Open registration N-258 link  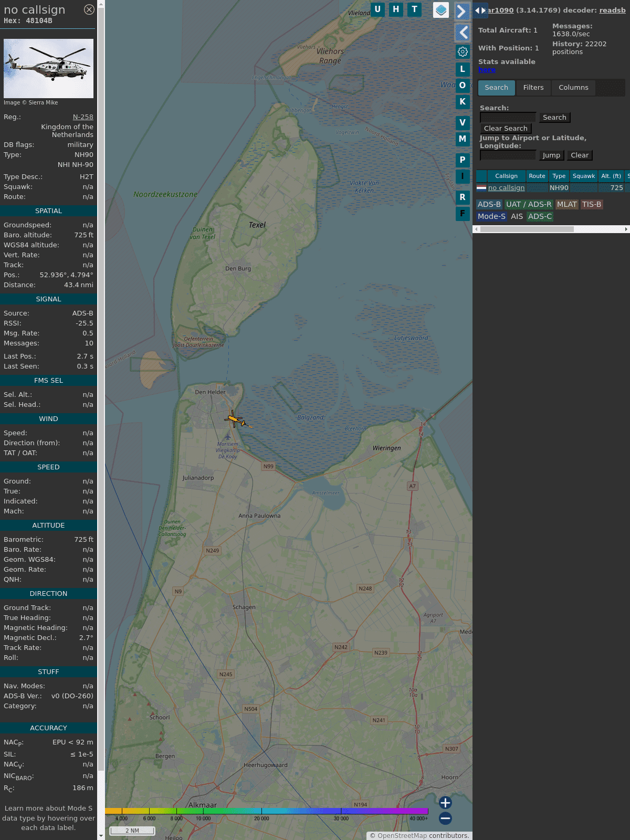(83, 117)
